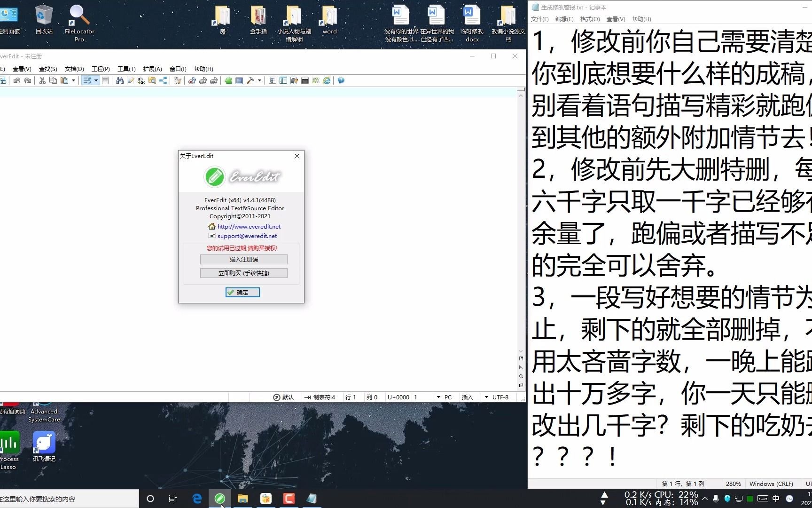Open the 工具(T) menu in EverEdit
The image size is (812, 508).
(126, 69)
